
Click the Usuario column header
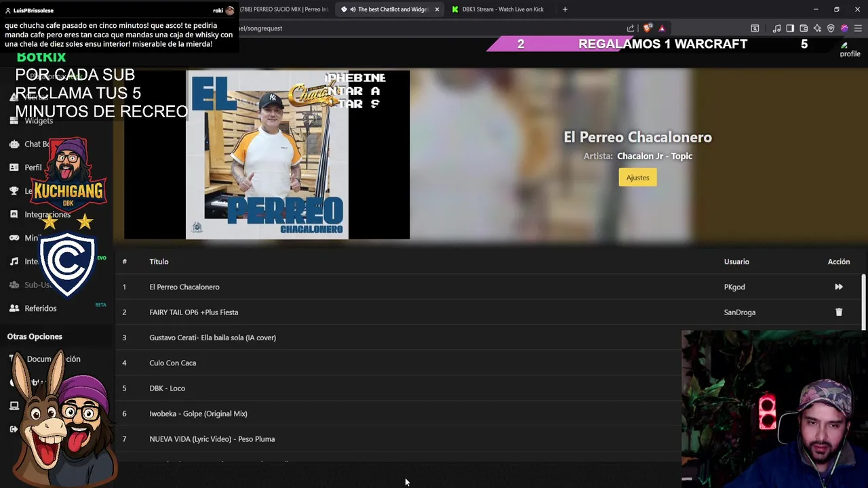[x=736, y=262]
